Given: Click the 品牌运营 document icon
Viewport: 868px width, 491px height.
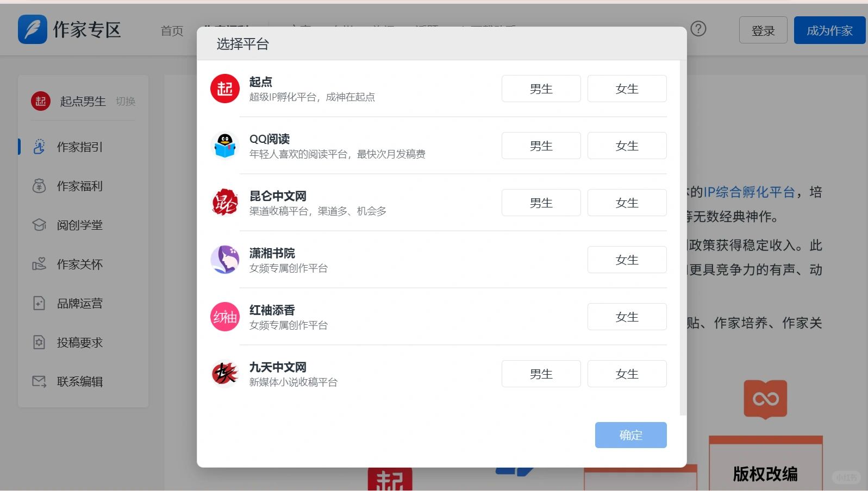Looking at the screenshot, I should [x=39, y=303].
